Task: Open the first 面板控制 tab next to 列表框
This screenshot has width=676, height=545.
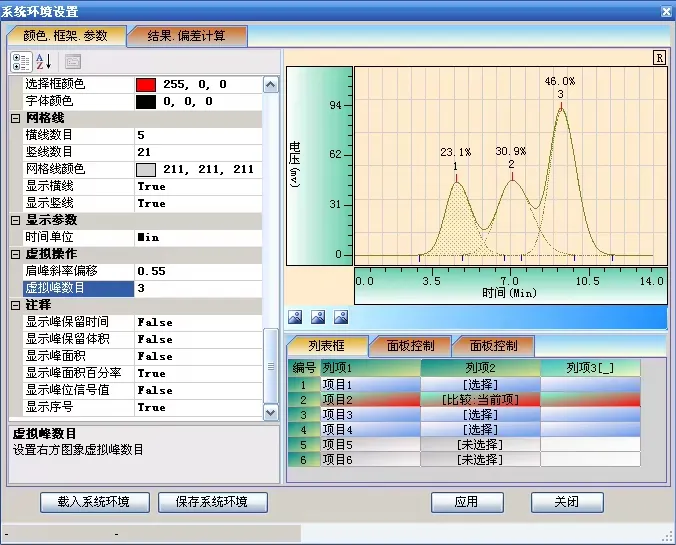Action: click(410, 346)
